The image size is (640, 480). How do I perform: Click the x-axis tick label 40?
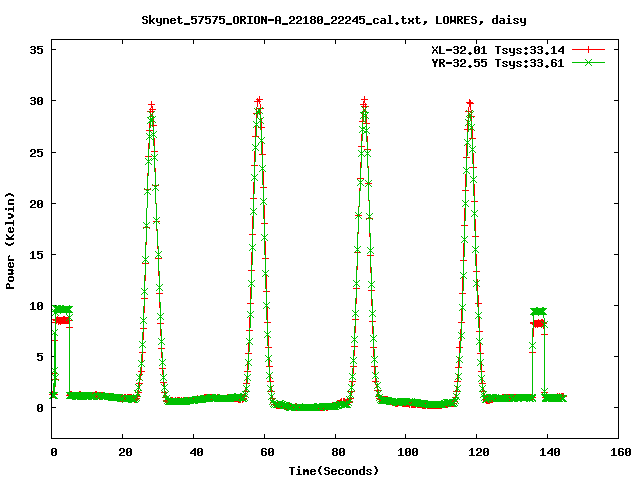(196, 452)
